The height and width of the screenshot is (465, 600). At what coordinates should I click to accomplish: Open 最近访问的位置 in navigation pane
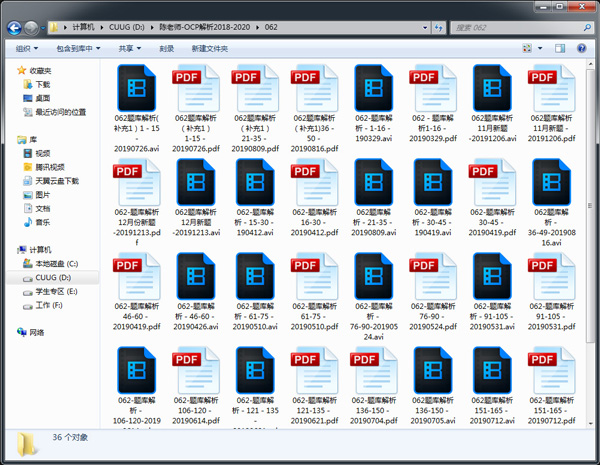[54, 112]
